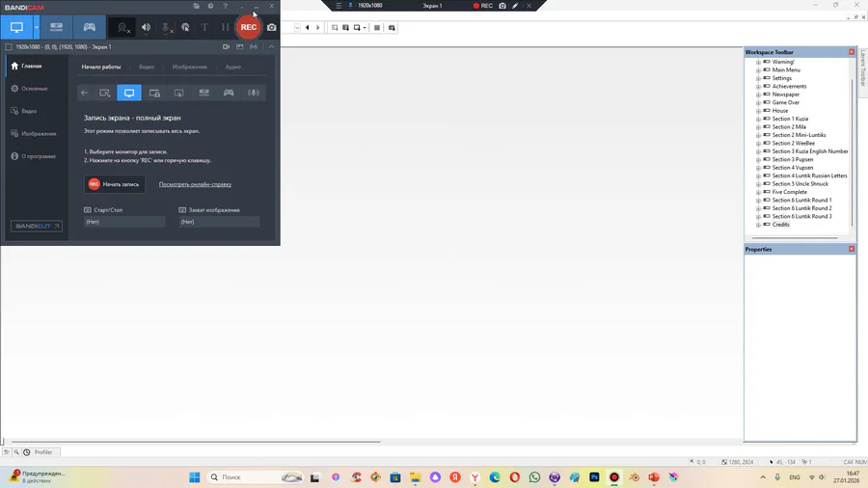Open О программе in sidebar
Image resolution: width=868 pixels, height=488 pixels.
click(x=36, y=156)
